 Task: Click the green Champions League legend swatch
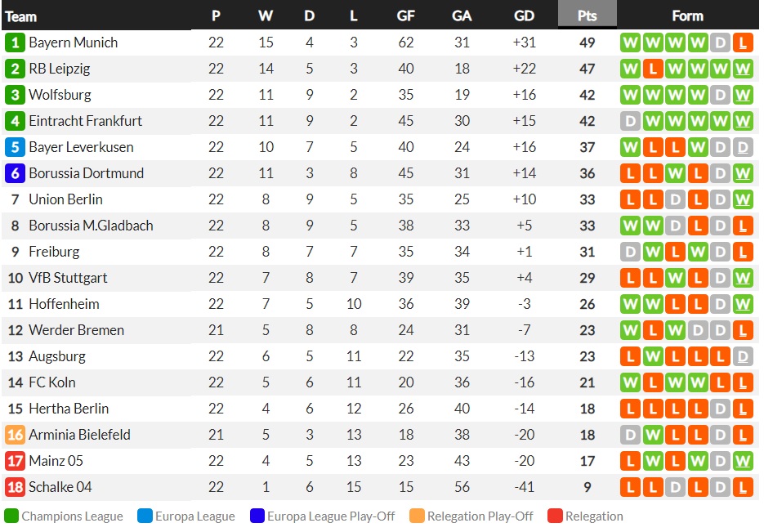(11, 516)
